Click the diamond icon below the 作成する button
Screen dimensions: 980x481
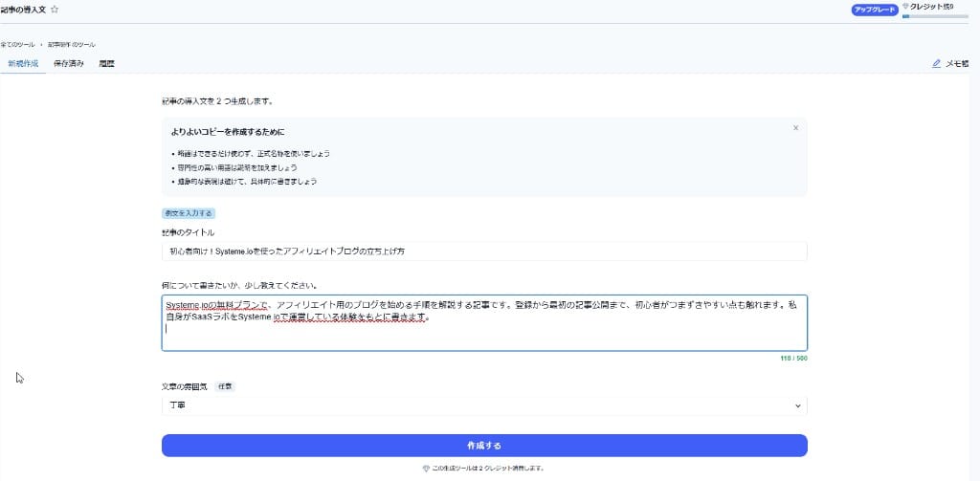[426, 468]
